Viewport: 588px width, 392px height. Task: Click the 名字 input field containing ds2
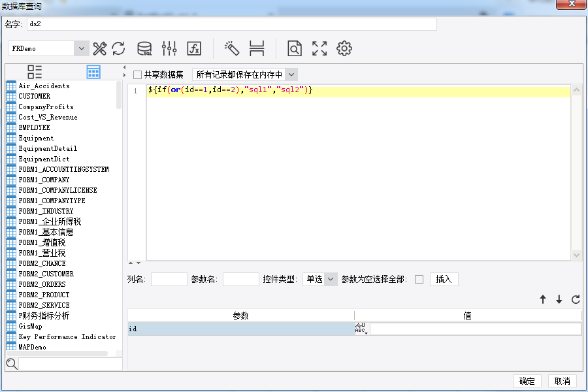coord(232,24)
